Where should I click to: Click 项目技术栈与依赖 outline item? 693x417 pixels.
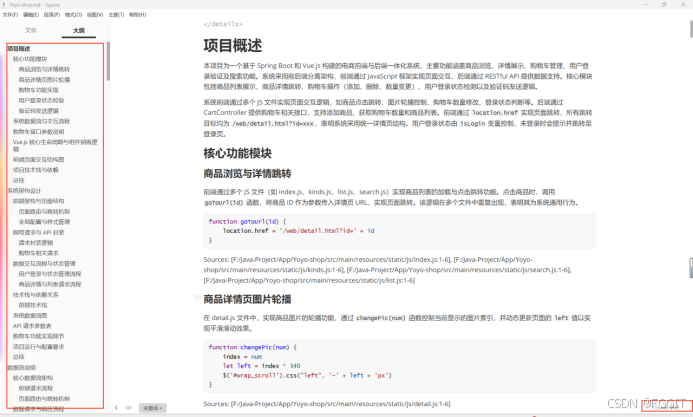click(36, 170)
